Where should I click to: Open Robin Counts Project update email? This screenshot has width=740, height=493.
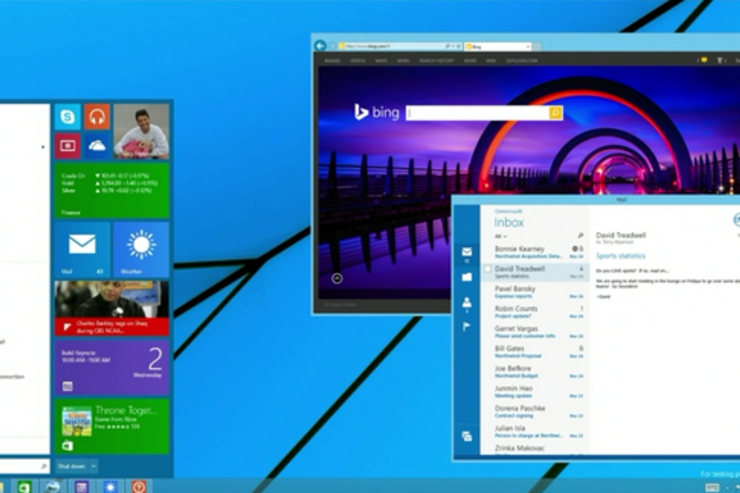pos(535,312)
